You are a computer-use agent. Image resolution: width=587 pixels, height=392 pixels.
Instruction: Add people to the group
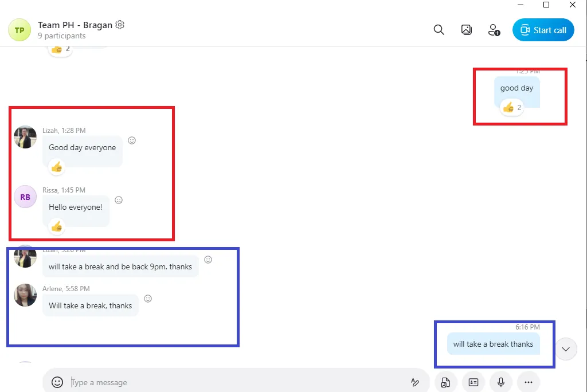(494, 30)
